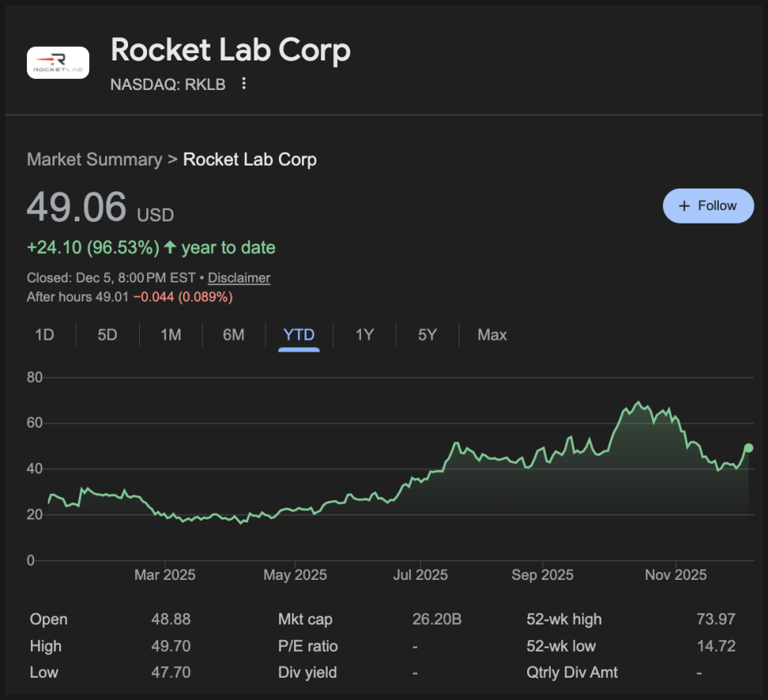Select the Max time range
The width and height of the screenshot is (768, 700).
(492, 335)
